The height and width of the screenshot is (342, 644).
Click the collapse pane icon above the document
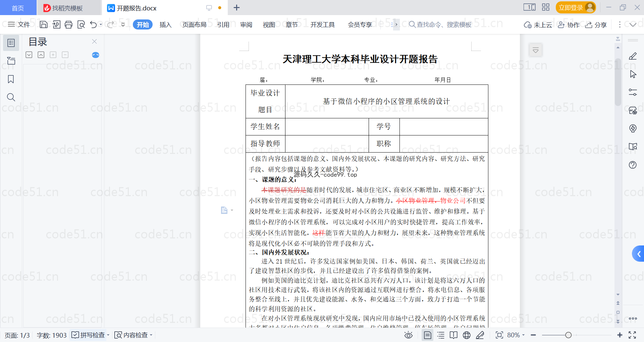536,50
